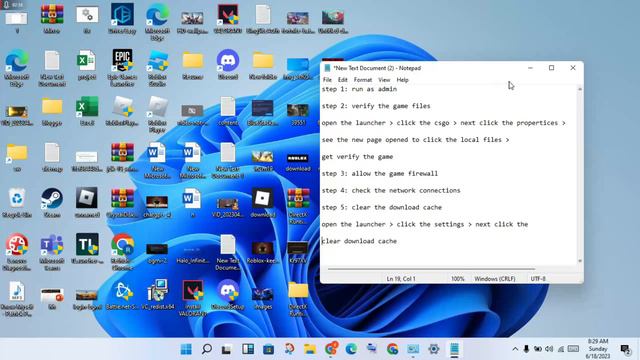
Task: Open Notepad's Format menu
Action: (x=362, y=80)
